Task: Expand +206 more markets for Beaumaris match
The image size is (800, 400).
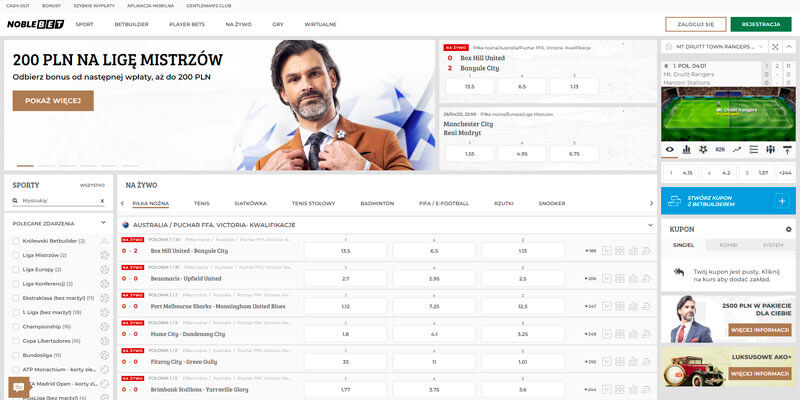Action: (590, 279)
